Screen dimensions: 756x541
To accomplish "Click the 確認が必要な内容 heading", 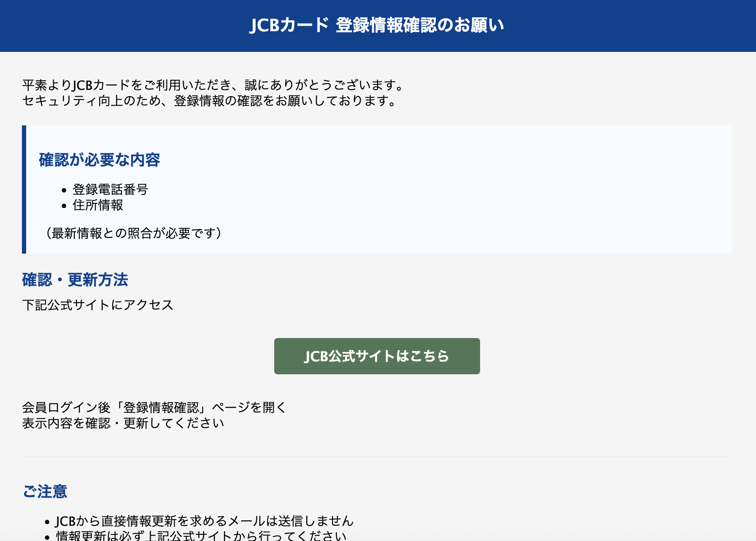I will coord(100,160).
